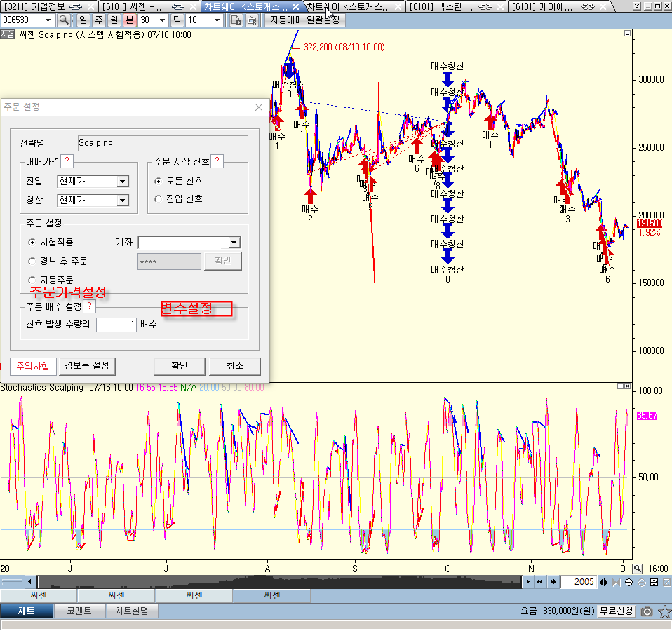
Task: Open the 진입 price dropdown
Action: [123, 182]
